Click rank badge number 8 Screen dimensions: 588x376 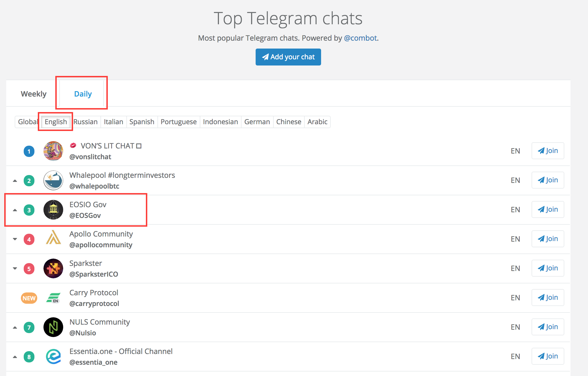click(x=29, y=357)
